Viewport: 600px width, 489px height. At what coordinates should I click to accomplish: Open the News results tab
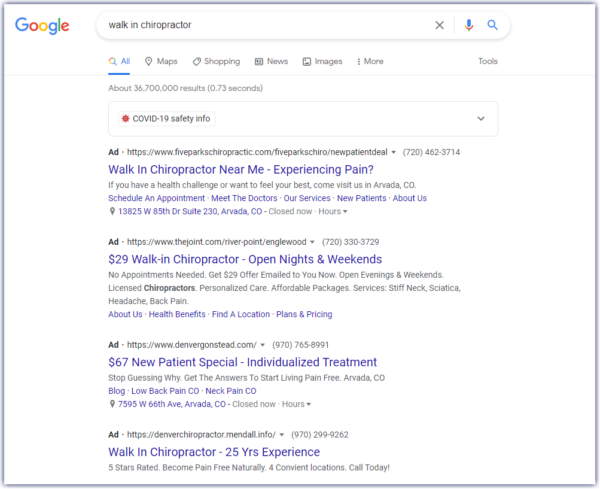pos(271,61)
